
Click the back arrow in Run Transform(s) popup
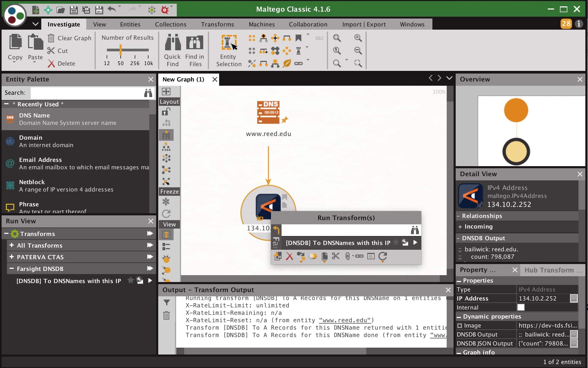[x=276, y=230]
